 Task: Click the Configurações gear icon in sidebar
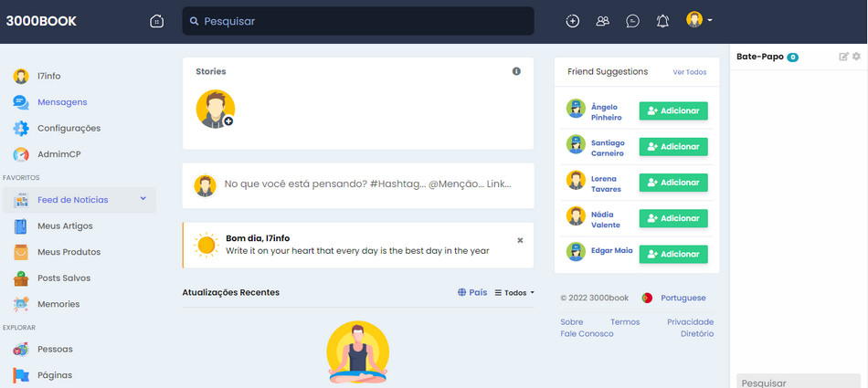coord(21,129)
